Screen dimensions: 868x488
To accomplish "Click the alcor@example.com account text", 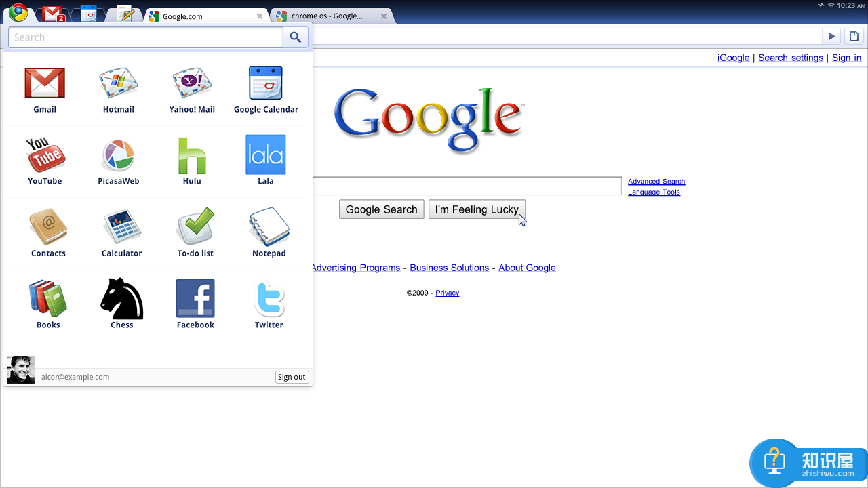I will (75, 377).
